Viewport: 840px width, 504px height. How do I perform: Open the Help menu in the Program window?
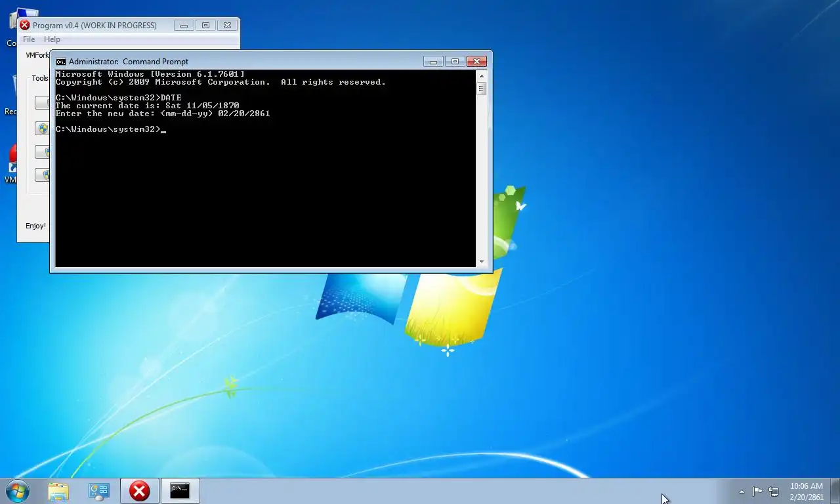(52, 39)
